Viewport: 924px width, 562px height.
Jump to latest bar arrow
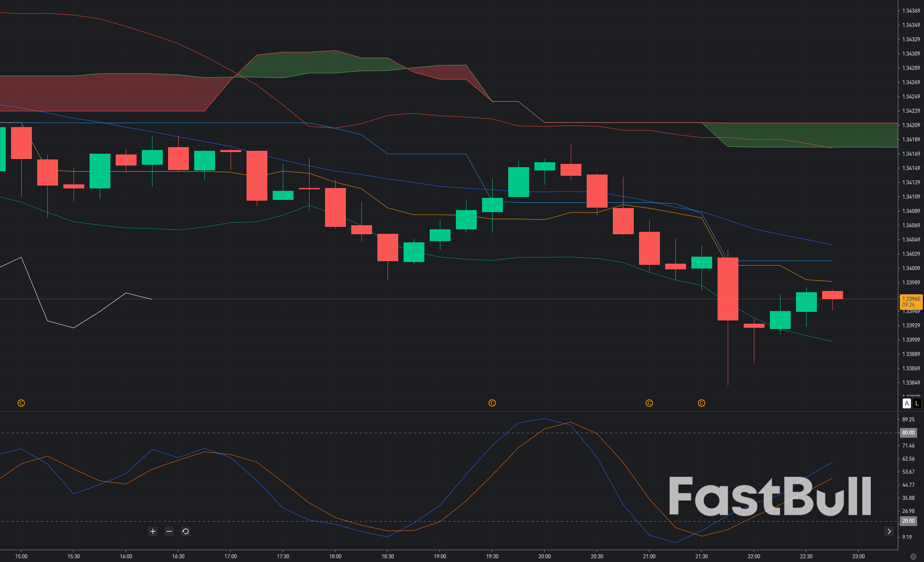click(x=889, y=531)
